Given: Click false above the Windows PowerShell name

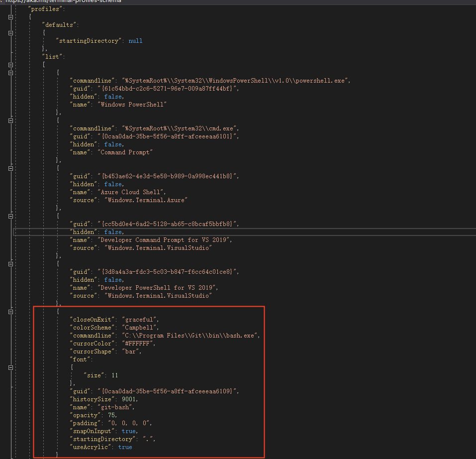Looking at the screenshot, I should click(113, 97).
